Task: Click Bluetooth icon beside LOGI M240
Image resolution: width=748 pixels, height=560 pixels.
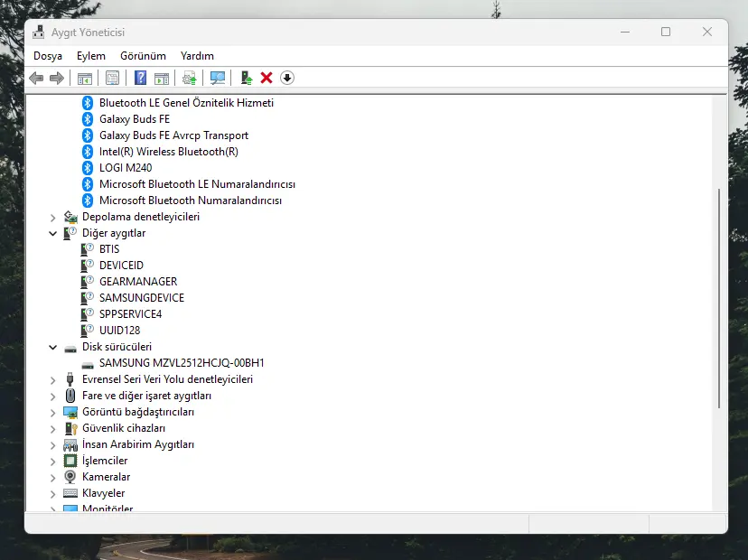Action: pos(88,168)
